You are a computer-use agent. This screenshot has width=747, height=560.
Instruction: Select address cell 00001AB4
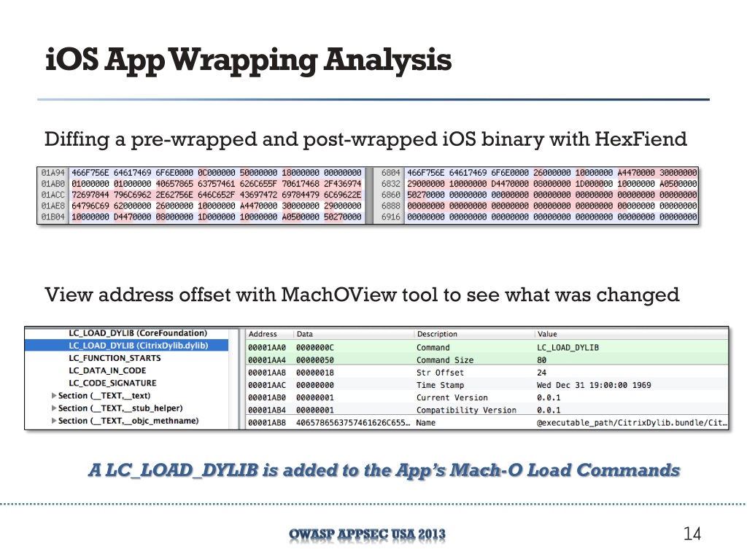coord(267,410)
